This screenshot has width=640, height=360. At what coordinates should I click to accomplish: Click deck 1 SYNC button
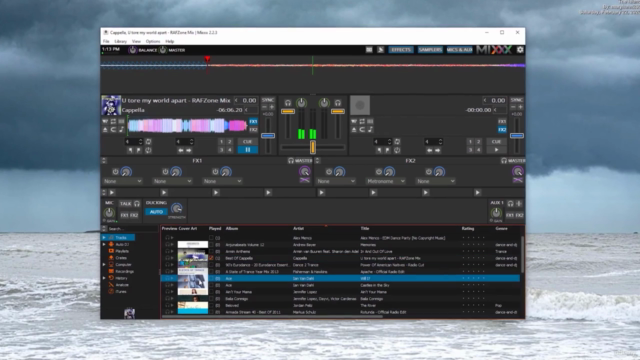(268, 100)
